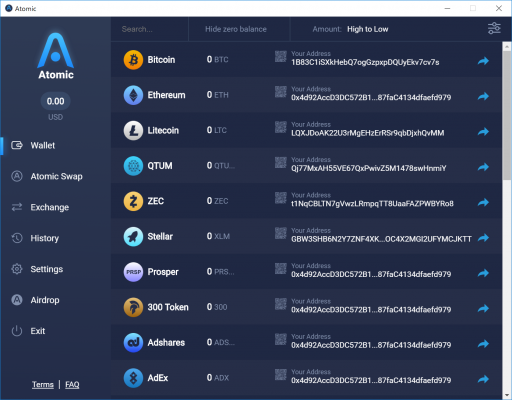Show the ZEC address QR code
The width and height of the screenshot is (512, 400).
coord(281,198)
